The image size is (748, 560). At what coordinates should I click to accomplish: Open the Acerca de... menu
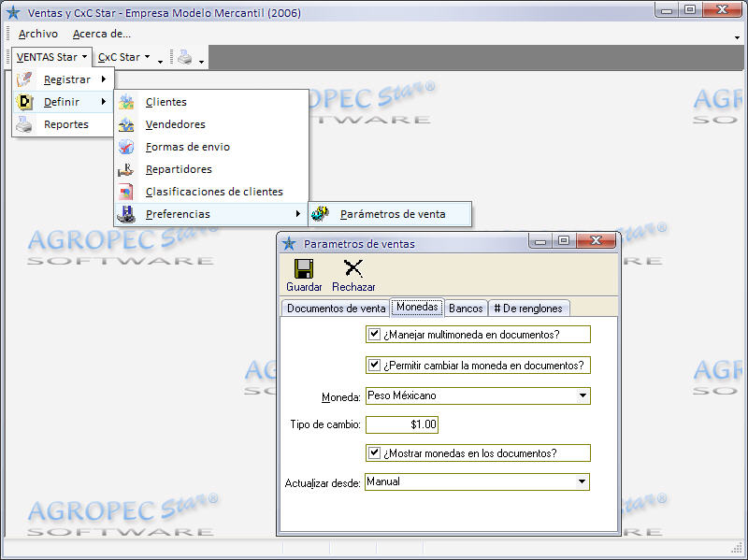(x=102, y=34)
